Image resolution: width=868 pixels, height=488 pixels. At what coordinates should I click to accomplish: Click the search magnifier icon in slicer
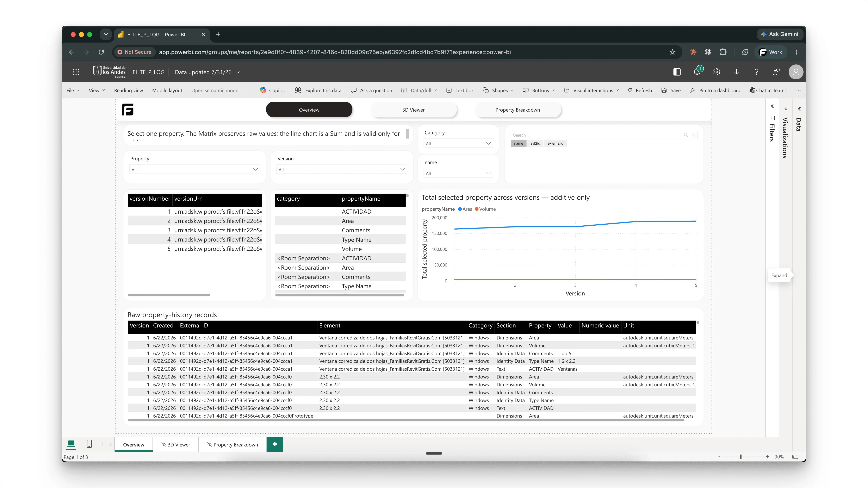pos(685,135)
